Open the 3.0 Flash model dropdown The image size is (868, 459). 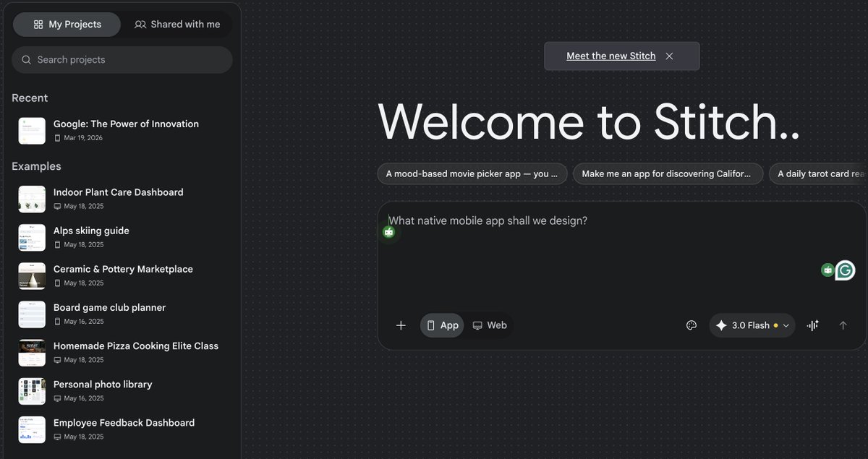pyautogui.click(x=752, y=325)
